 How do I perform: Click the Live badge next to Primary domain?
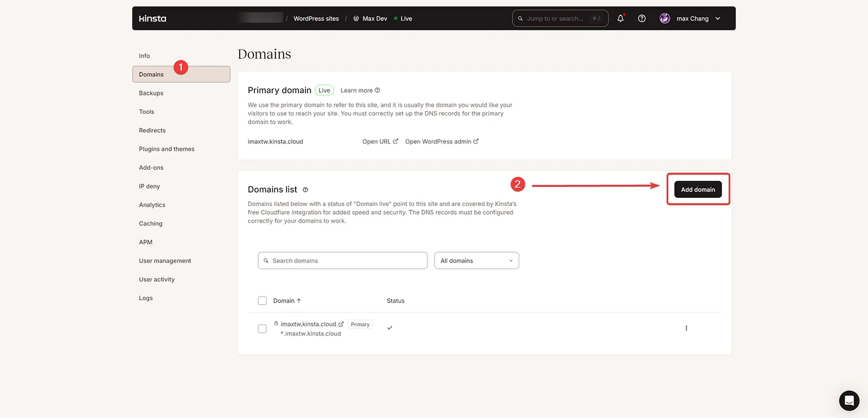point(324,91)
